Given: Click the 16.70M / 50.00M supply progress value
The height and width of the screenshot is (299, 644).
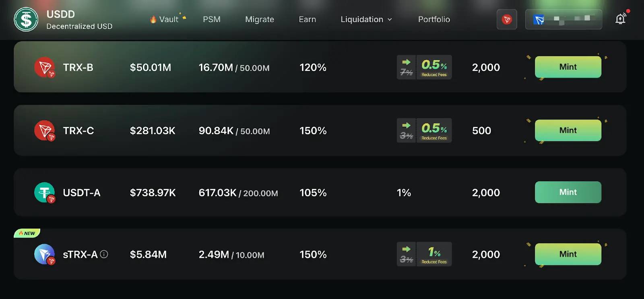Looking at the screenshot, I should click(234, 68).
